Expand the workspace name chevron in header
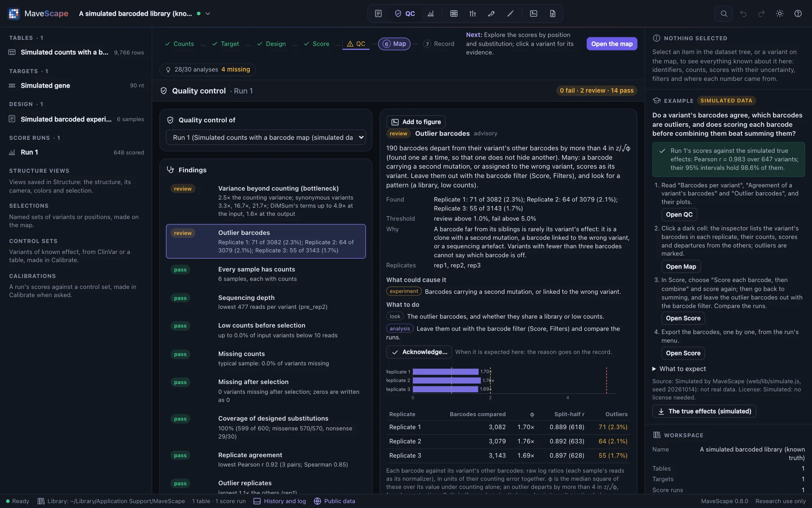The width and height of the screenshot is (812, 508). click(x=208, y=13)
